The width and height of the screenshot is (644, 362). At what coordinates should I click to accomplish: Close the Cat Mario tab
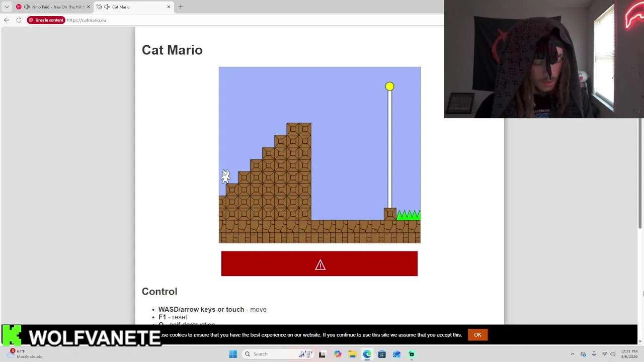point(169,7)
